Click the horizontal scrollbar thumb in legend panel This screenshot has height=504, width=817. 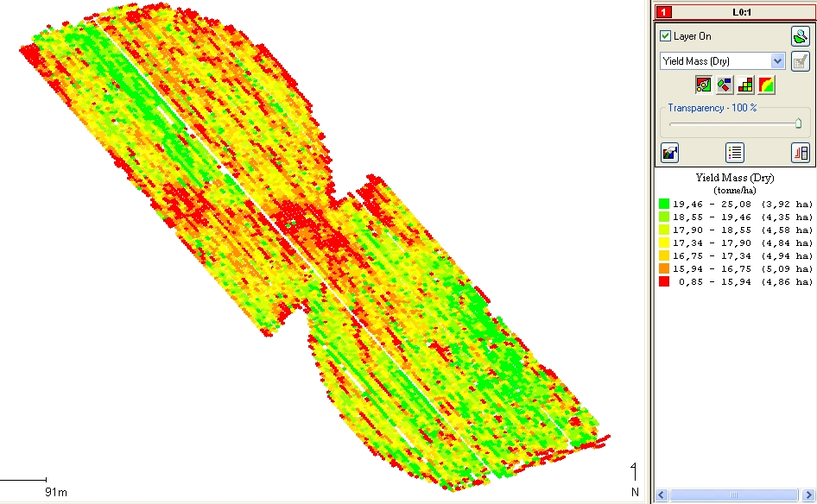pos(733,495)
